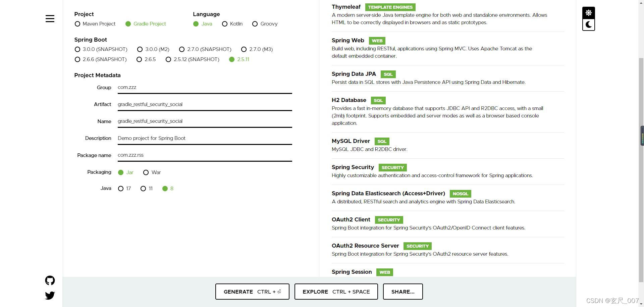Screen dimensions: 644x307
Task: Open the GitHub icon link
Action: tap(50, 280)
